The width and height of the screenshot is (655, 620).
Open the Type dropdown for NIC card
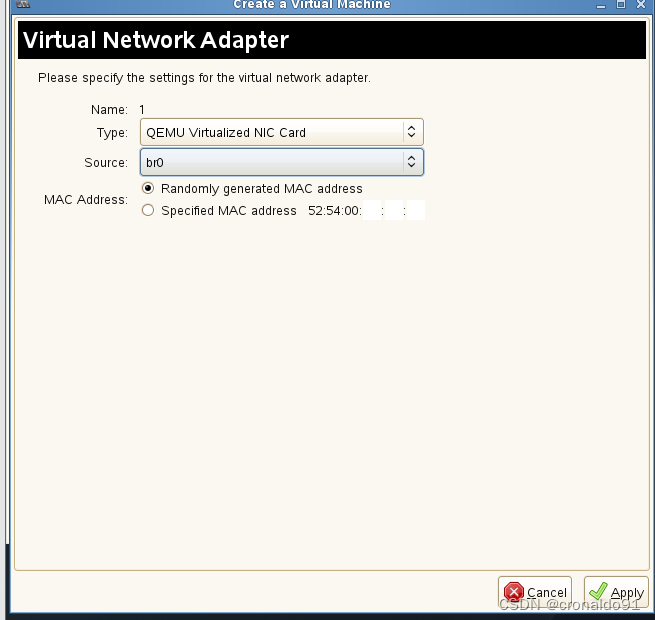[282, 132]
